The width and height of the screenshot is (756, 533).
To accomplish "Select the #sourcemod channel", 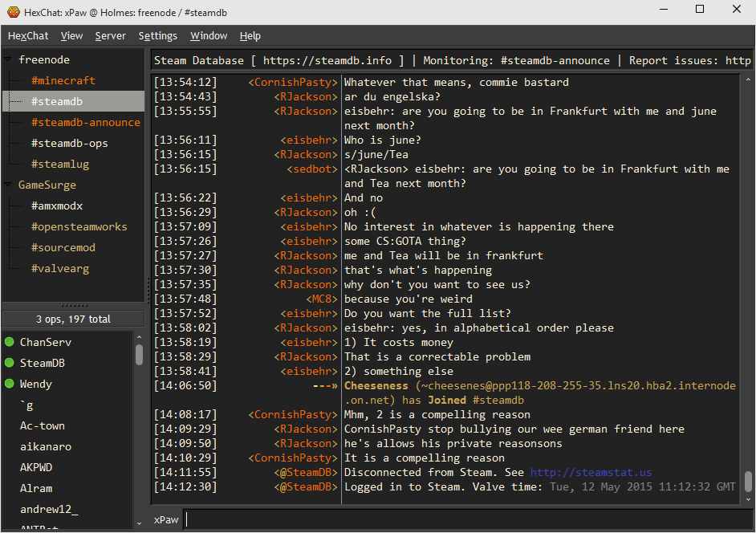I will [x=63, y=248].
